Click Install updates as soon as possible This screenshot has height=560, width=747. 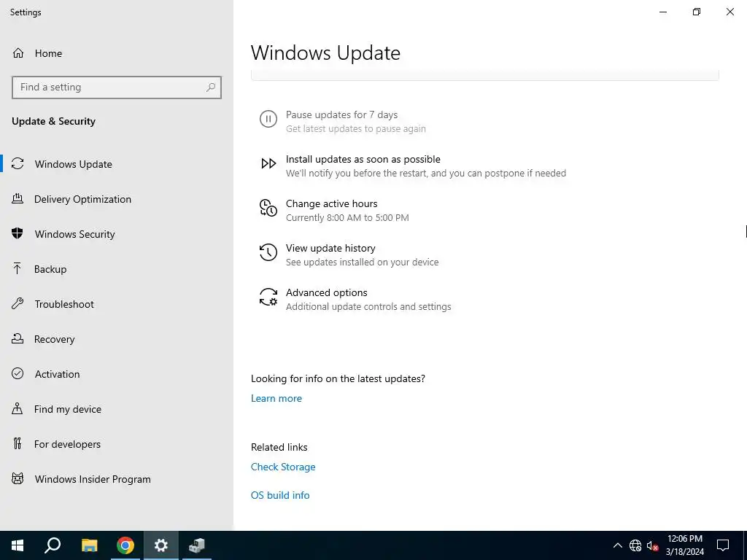click(x=363, y=159)
